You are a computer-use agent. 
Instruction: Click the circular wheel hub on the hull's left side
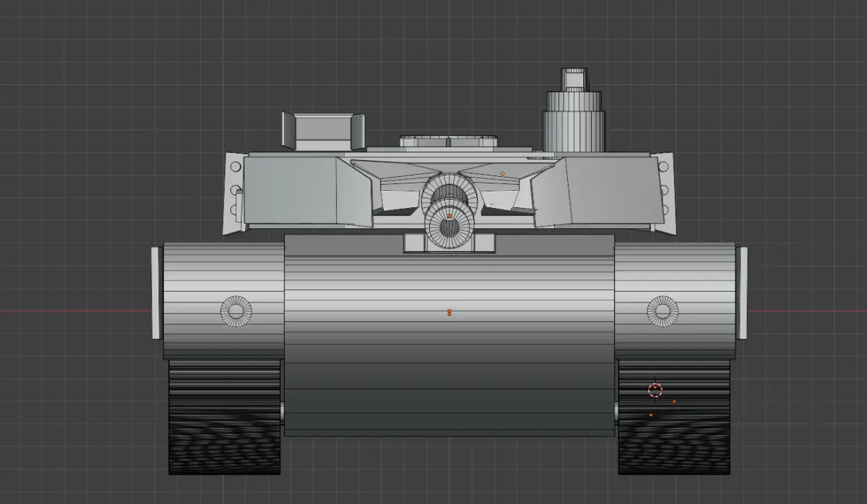coord(236,311)
